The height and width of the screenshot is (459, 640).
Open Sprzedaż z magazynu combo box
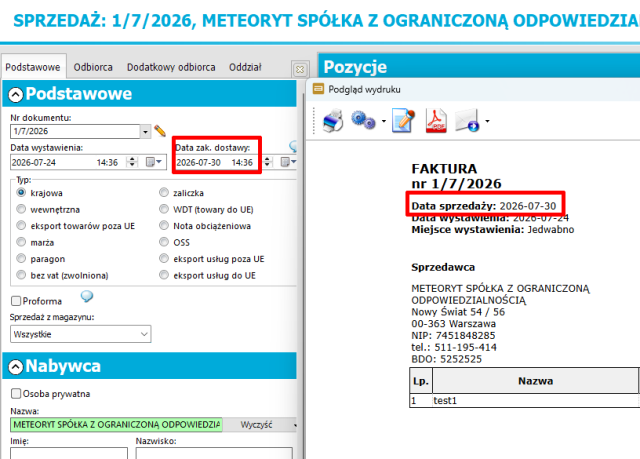point(80,334)
